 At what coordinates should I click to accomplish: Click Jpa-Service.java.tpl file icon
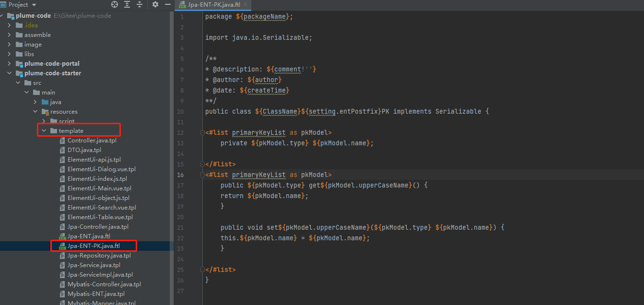(x=62, y=265)
